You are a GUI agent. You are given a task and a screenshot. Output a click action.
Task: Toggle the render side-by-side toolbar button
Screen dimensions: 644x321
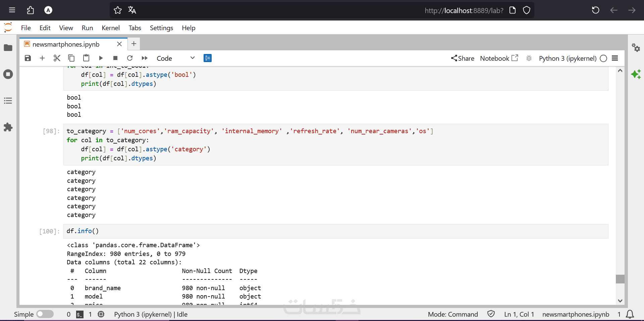(x=208, y=58)
